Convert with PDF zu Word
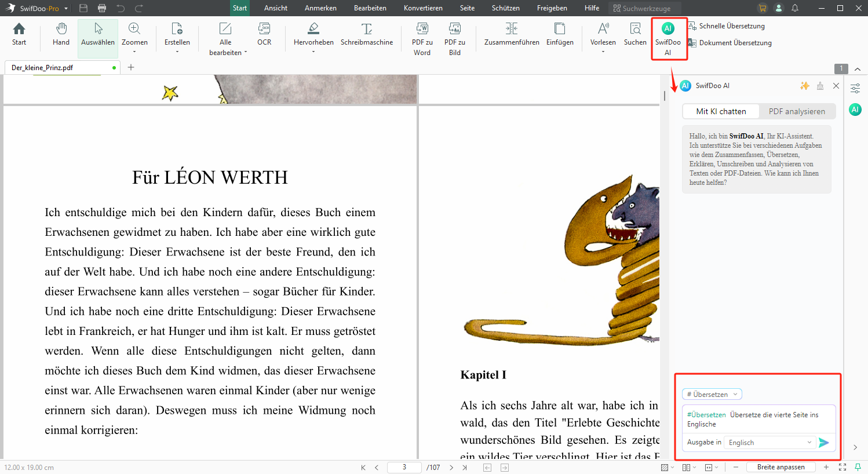The image size is (868, 474). click(x=422, y=39)
